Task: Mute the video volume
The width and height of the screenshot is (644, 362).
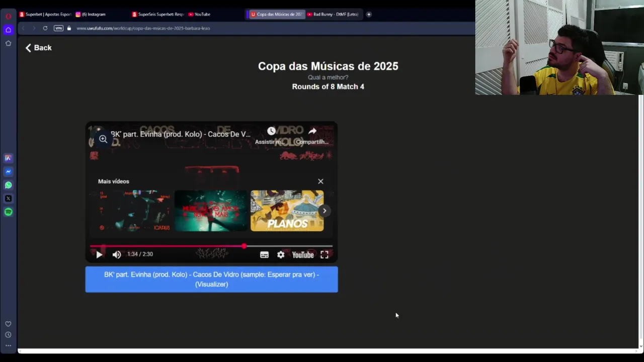Action: 117,254
